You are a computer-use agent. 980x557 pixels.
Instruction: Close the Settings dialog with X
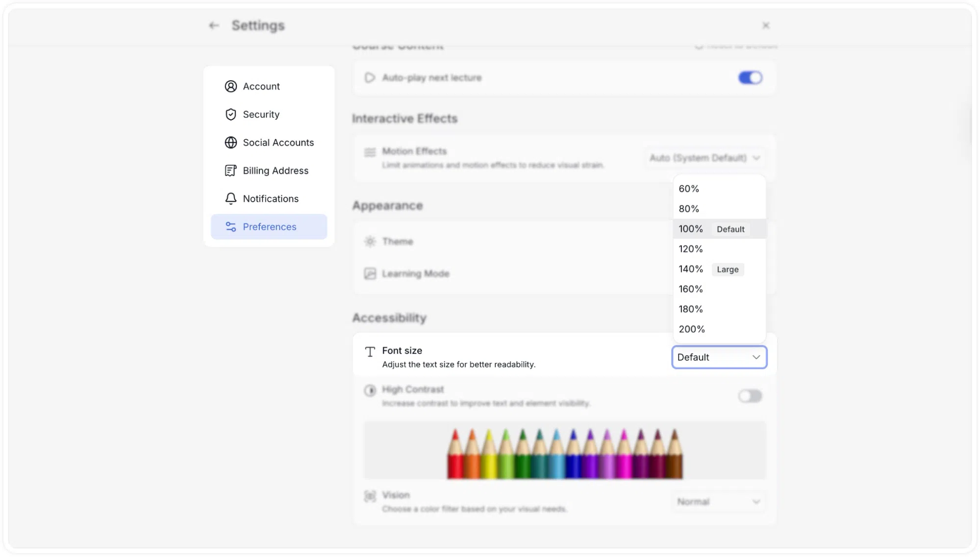pyautogui.click(x=766, y=25)
